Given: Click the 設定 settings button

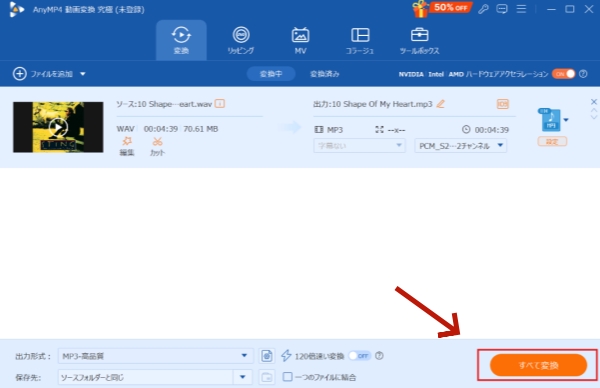Looking at the screenshot, I should click(x=552, y=142).
